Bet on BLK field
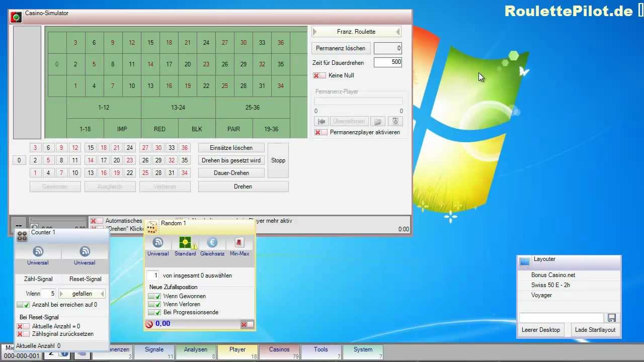 (197, 129)
